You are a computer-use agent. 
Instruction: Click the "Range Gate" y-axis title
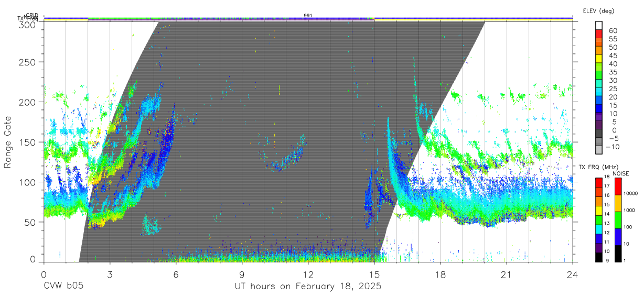point(8,142)
